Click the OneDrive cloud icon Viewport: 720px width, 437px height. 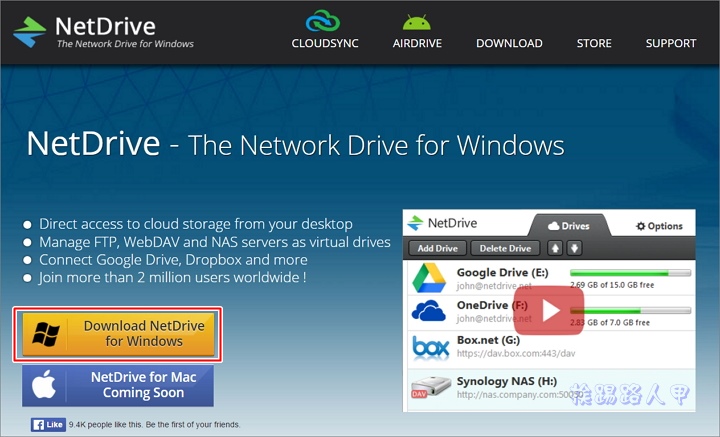pos(429,312)
